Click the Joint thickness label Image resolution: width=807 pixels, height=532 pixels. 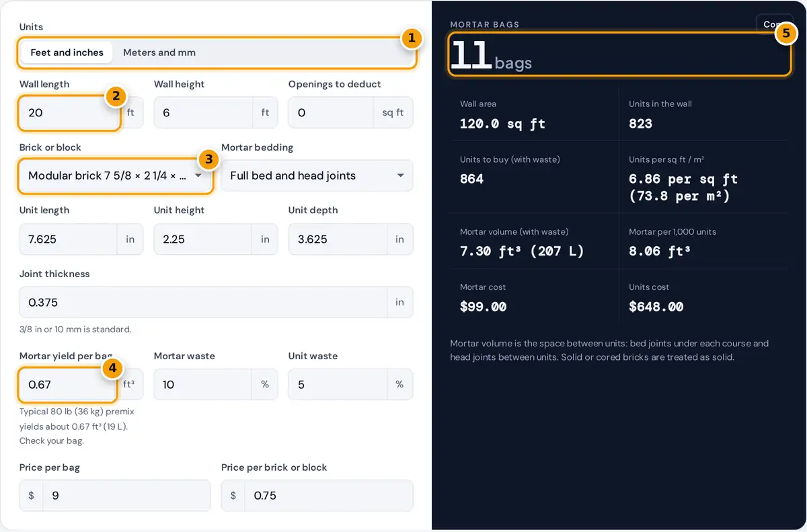(x=54, y=274)
